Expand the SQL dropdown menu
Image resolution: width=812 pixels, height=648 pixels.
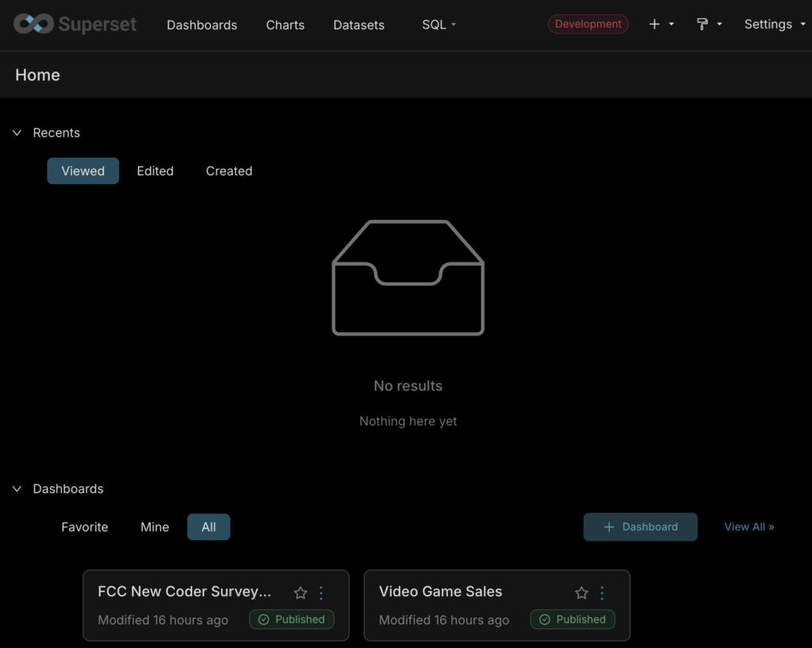(439, 25)
